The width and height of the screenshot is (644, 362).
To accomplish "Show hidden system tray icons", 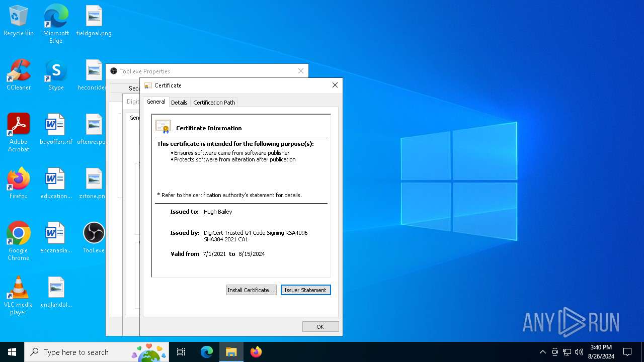I will (x=542, y=352).
